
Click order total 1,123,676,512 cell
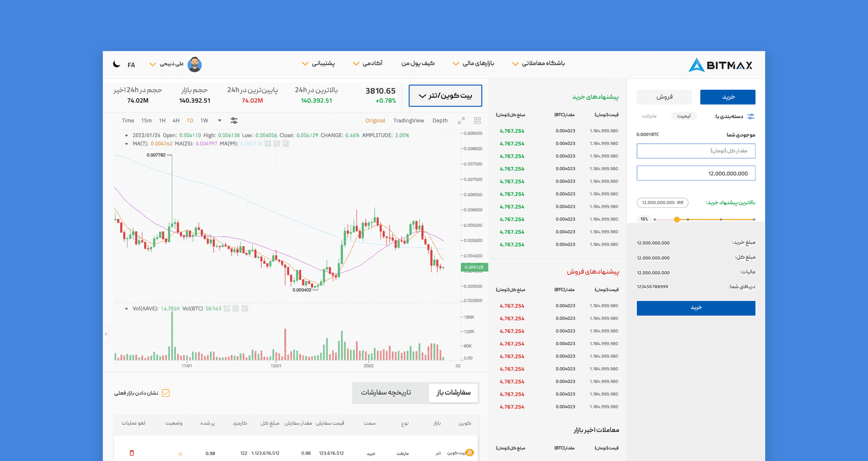[x=265, y=453]
